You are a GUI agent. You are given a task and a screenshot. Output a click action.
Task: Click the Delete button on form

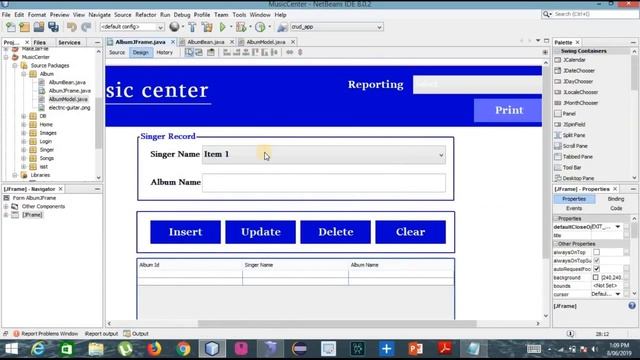[336, 232]
